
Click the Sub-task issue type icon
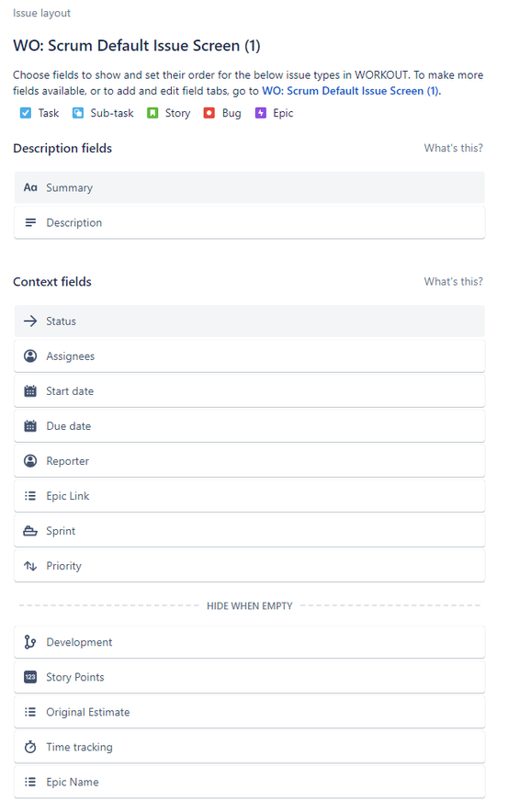[x=78, y=113]
